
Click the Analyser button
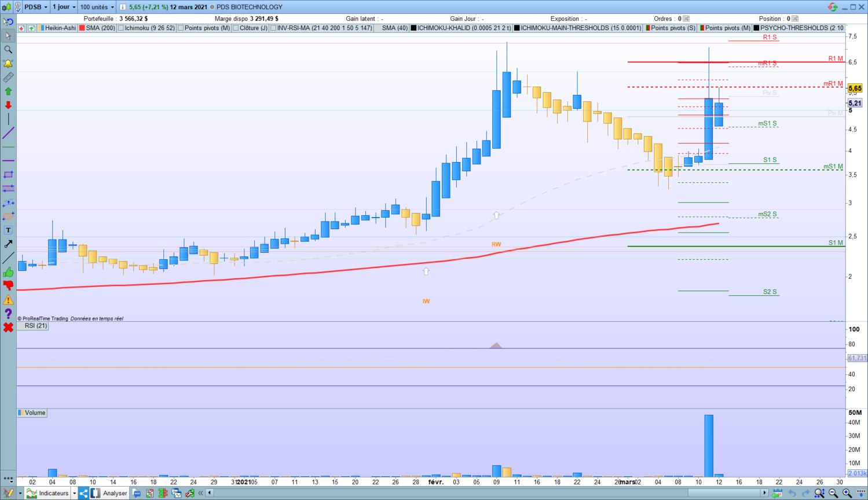[109, 493]
